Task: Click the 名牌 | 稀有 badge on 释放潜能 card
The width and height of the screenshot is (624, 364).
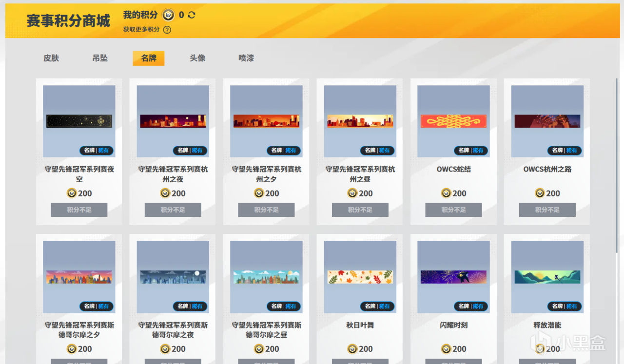Action: (565, 306)
